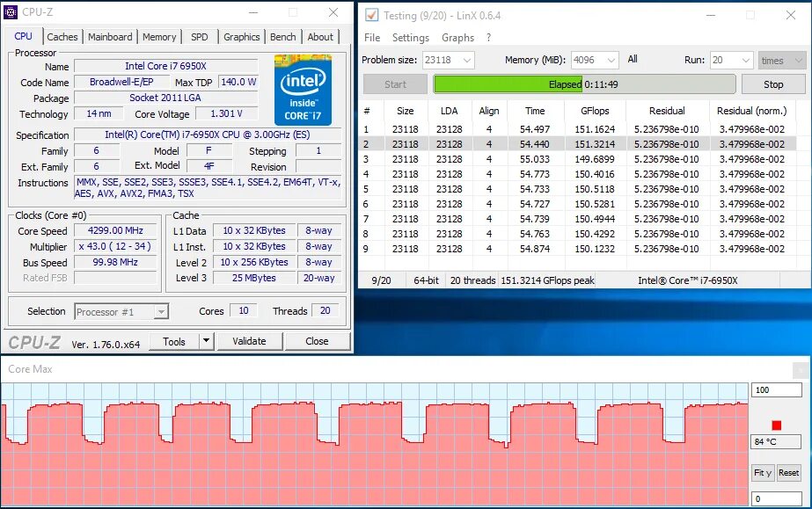Click the 9/20 status bar entry
The image size is (812, 509).
point(381,281)
